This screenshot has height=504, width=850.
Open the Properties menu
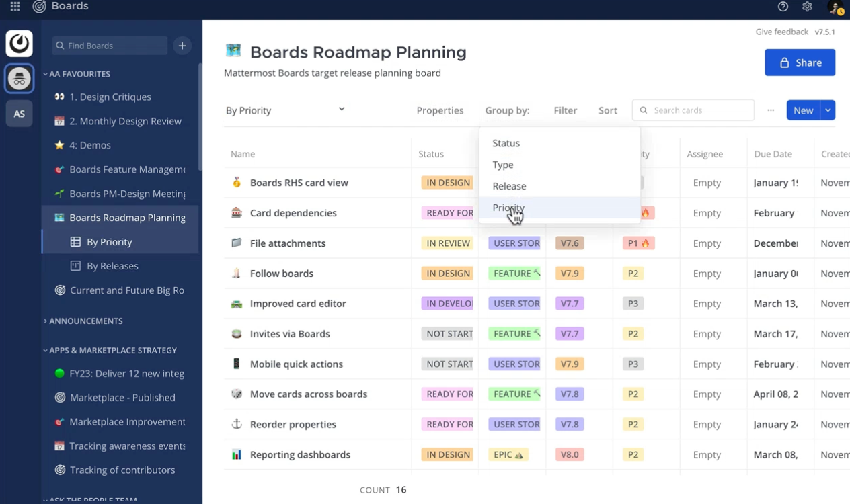pos(440,110)
